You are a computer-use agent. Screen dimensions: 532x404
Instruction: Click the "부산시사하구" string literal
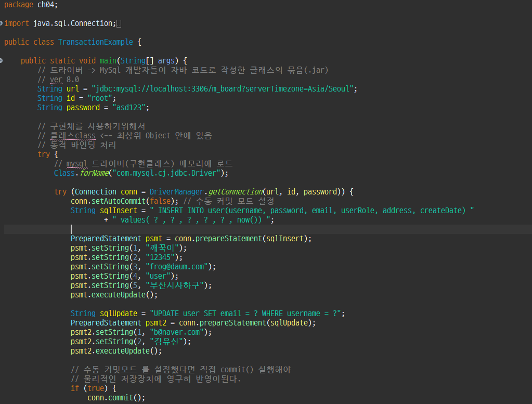coord(175,285)
